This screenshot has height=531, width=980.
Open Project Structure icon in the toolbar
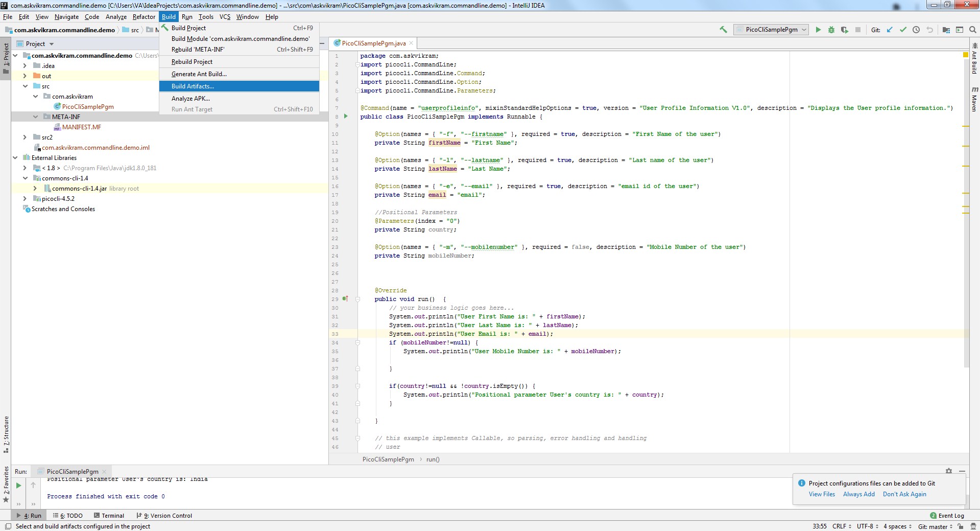pyautogui.click(x=946, y=30)
